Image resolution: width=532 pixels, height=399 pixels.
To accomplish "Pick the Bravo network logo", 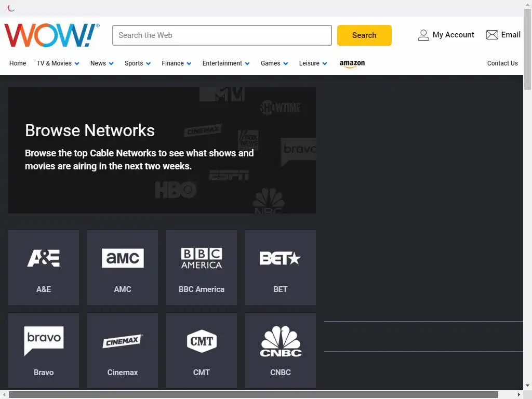I will tap(44, 341).
